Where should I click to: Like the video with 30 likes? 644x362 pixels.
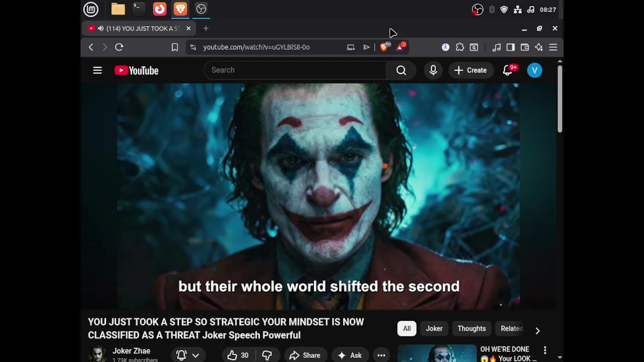(237, 355)
